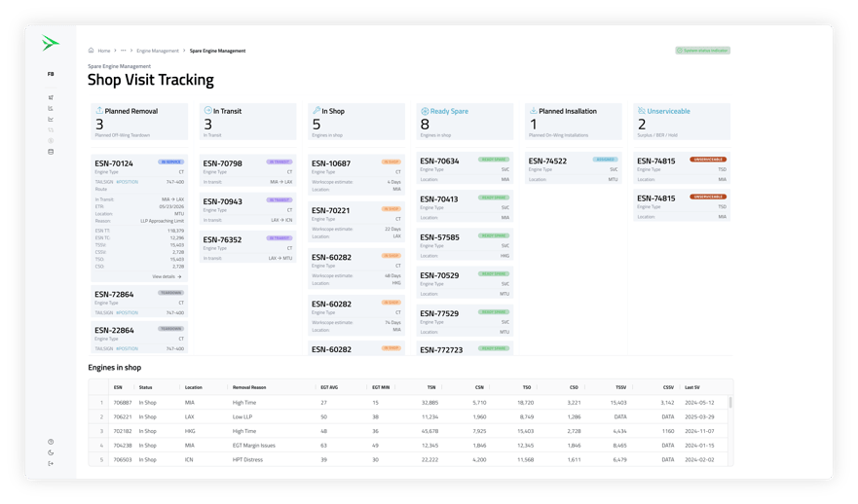Click the '45,678' TSN cell
The image size is (858, 504).
tap(429, 431)
